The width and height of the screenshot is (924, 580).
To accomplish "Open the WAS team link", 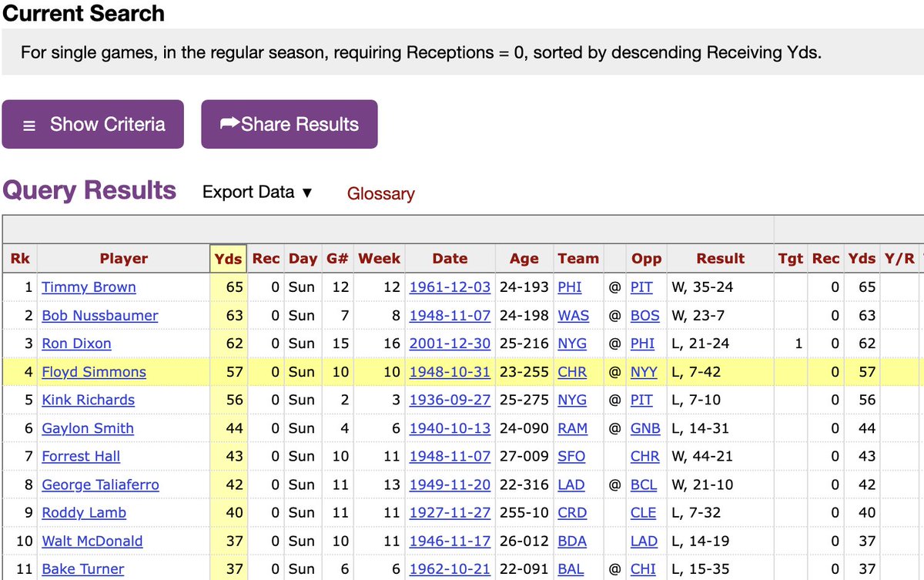I will pyautogui.click(x=573, y=316).
